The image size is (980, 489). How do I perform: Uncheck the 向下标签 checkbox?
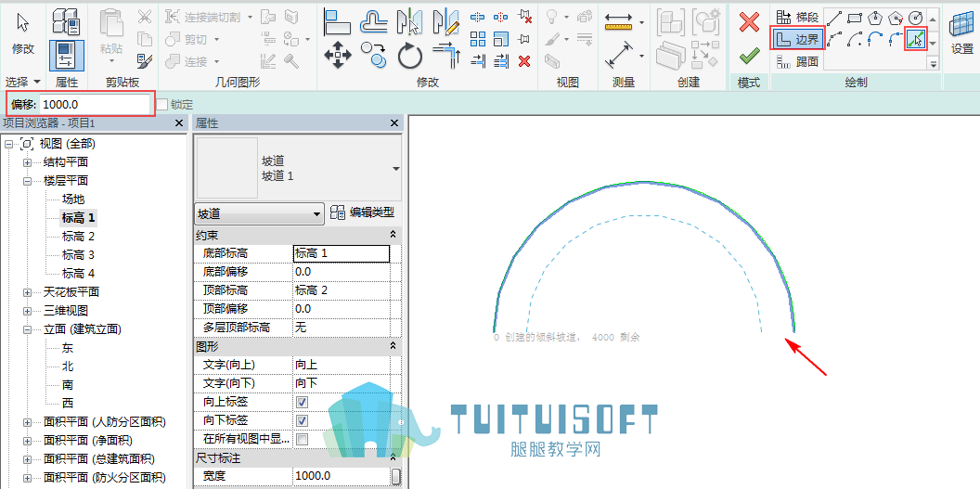302,420
